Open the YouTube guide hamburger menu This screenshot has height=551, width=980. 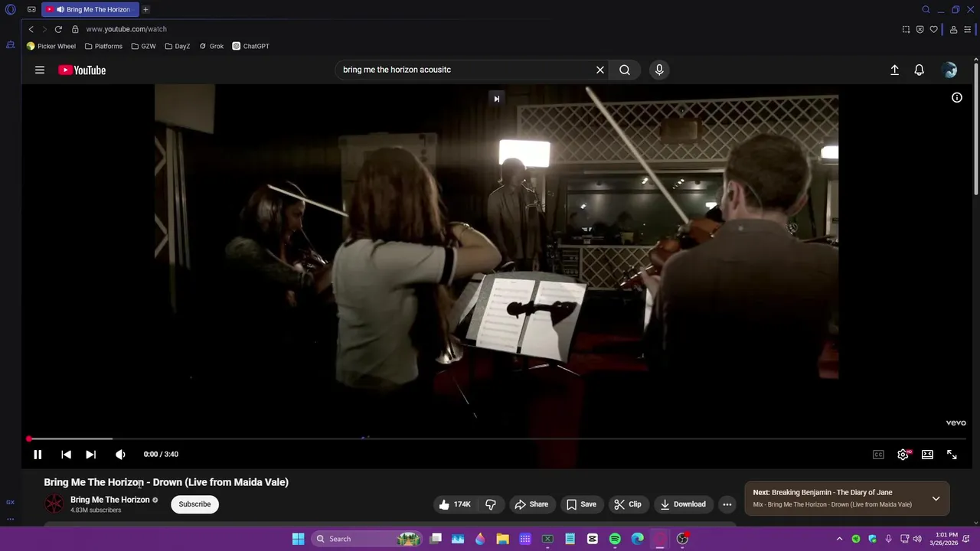[40, 70]
